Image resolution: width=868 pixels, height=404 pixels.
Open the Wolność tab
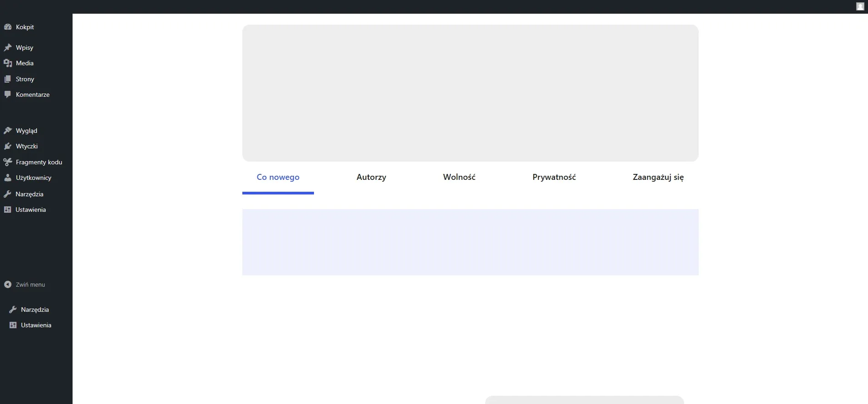(x=459, y=177)
